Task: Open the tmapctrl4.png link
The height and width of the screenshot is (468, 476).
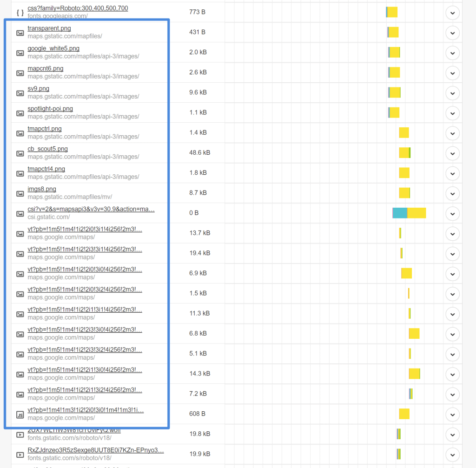Action: click(x=46, y=169)
